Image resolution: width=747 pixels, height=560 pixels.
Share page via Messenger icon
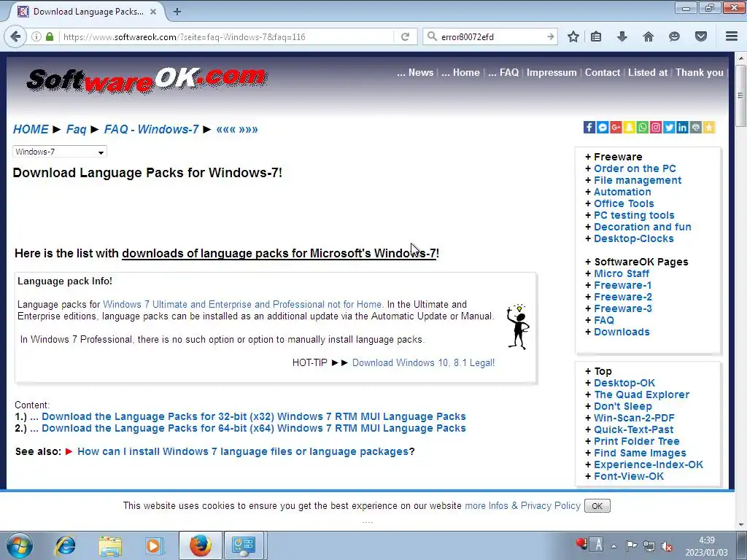[x=603, y=127]
